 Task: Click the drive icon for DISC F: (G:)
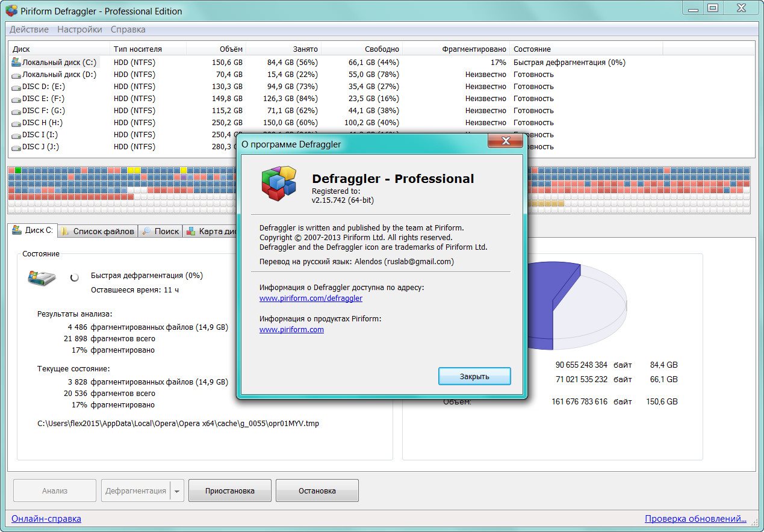click(16, 111)
